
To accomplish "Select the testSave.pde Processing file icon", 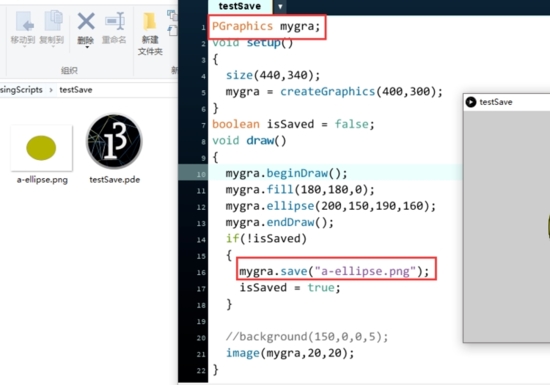I will click(x=114, y=141).
